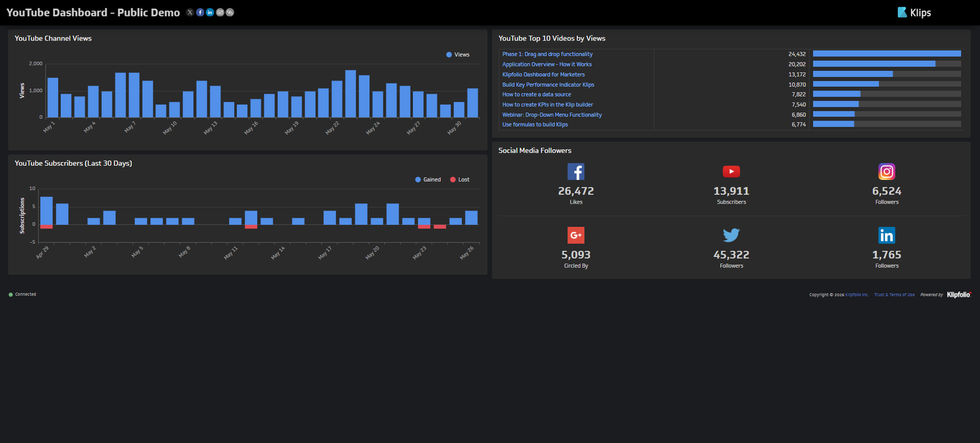980x443 pixels.
Task: Click 'YouTube Top 10 Videos by Views' title
Action: tap(552, 38)
